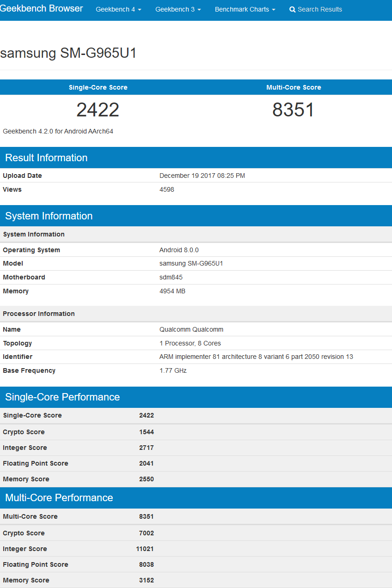Click Multi-Core Score label in the performance table
This screenshot has width=392, height=588.
click(x=31, y=516)
